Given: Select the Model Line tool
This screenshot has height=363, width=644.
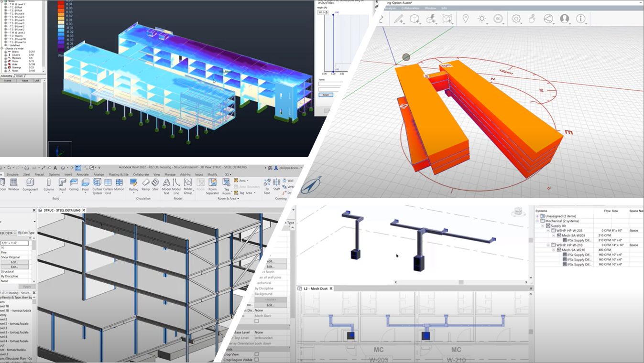Looking at the screenshot, I should (x=176, y=187).
